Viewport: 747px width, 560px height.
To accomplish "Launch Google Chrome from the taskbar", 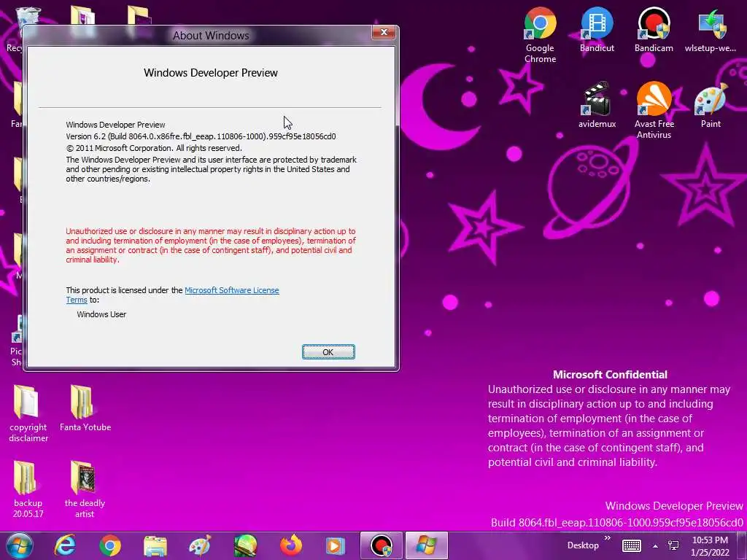I will 110,545.
